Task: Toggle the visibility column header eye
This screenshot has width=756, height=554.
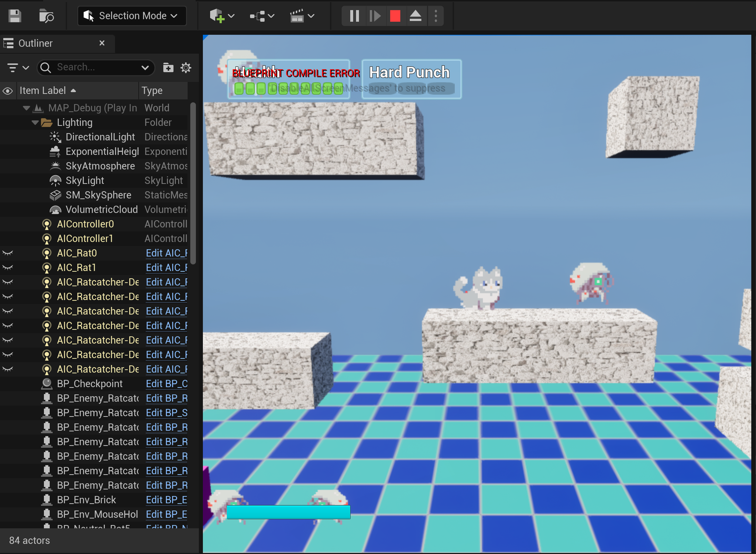Action: point(8,91)
